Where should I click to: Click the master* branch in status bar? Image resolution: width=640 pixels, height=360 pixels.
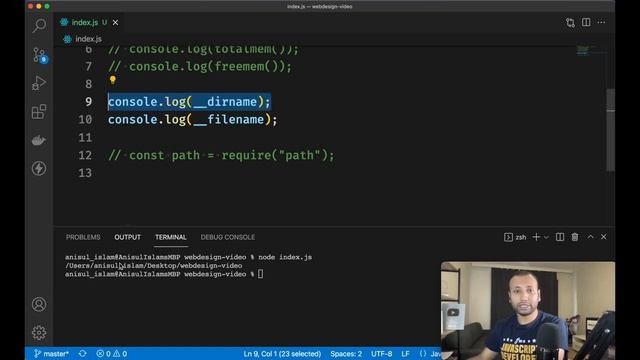click(x=51, y=353)
